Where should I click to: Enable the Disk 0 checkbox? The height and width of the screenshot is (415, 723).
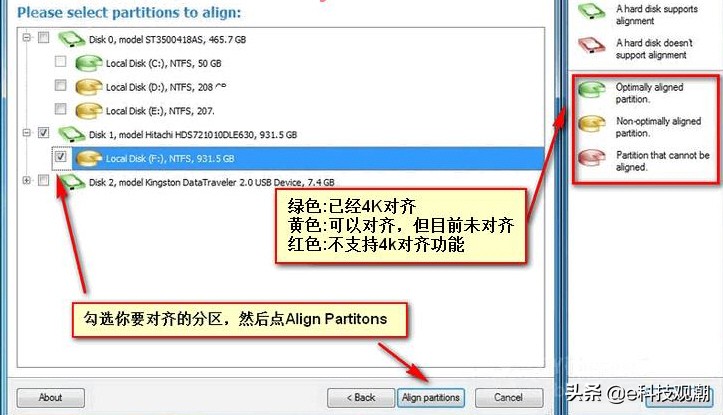coord(43,37)
